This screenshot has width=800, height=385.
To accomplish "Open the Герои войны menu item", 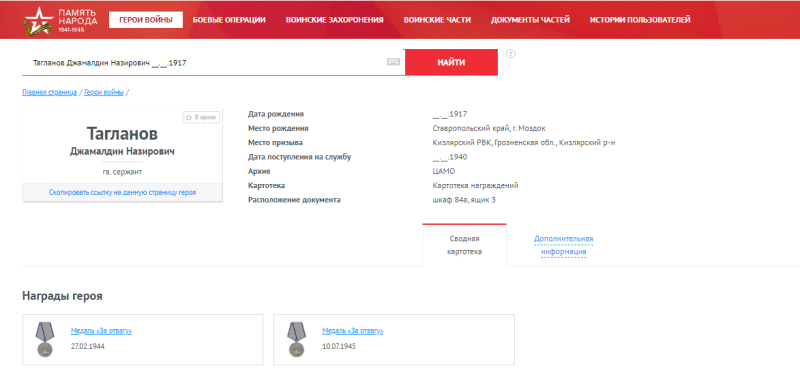I will pos(146,20).
